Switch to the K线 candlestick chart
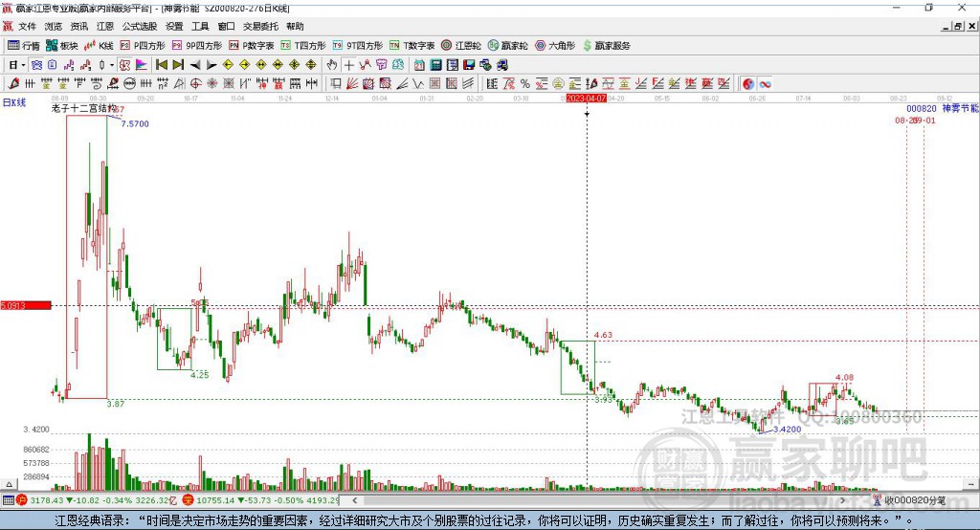The image size is (980, 530). [x=99, y=46]
